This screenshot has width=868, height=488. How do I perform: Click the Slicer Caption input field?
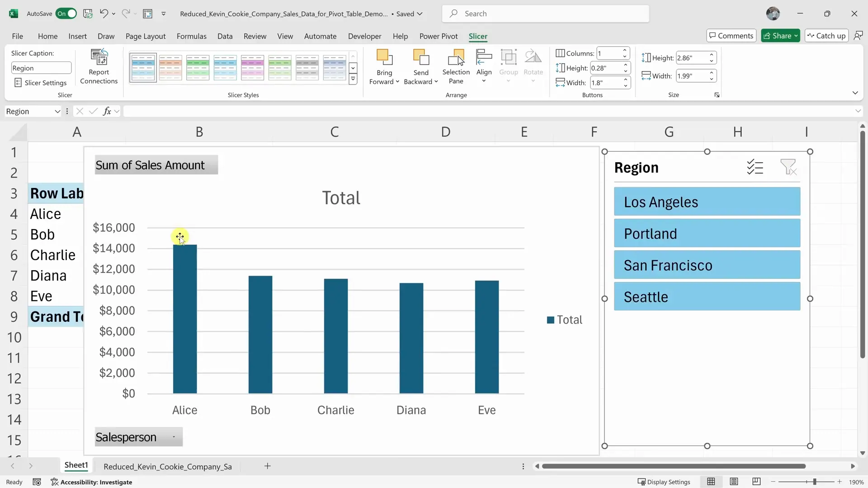tap(41, 68)
